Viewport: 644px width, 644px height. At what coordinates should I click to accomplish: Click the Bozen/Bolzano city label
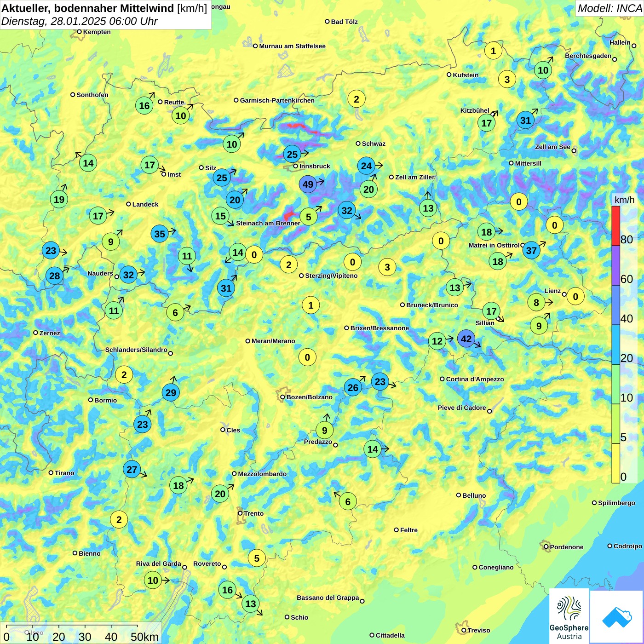(309, 397)
